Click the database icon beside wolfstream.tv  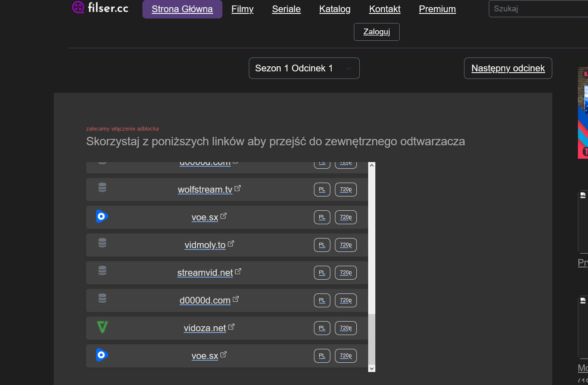[x=102, y=188]
